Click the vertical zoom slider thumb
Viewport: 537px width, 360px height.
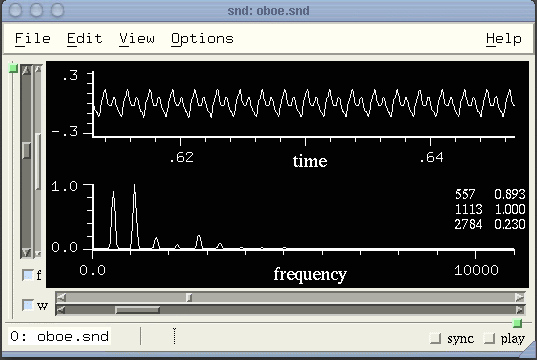26,150
